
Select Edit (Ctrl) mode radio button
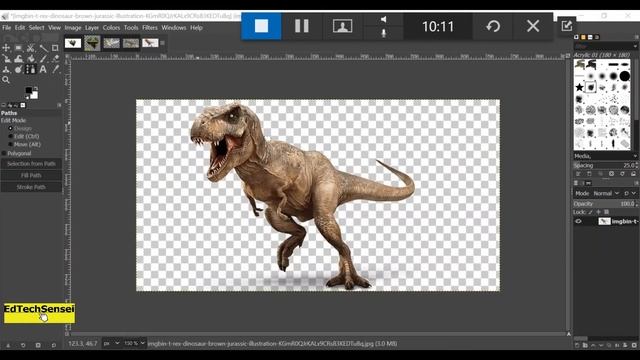click(11, 136)
